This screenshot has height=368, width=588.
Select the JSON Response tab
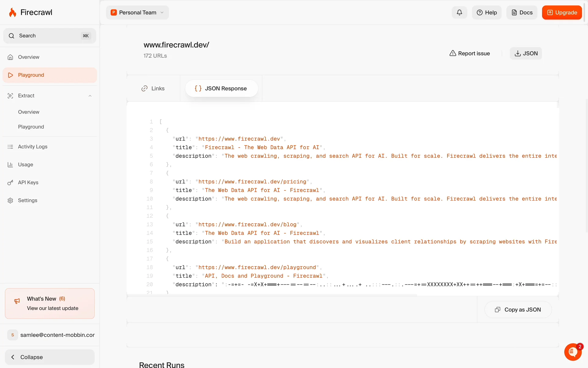(221, 89)
